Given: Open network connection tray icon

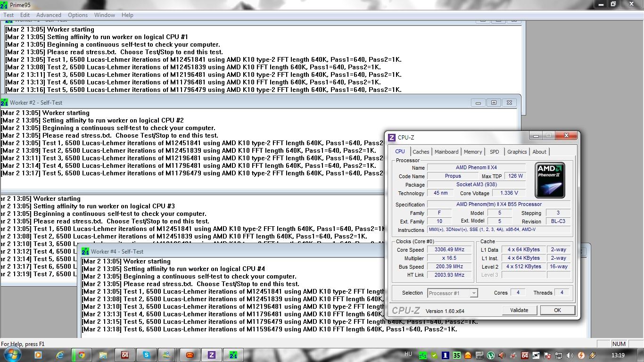Looking at the screenshot, I should (x=559, y=355).
